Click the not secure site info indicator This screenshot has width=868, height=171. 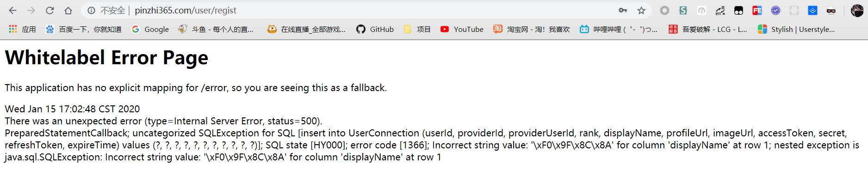point(106,10)
